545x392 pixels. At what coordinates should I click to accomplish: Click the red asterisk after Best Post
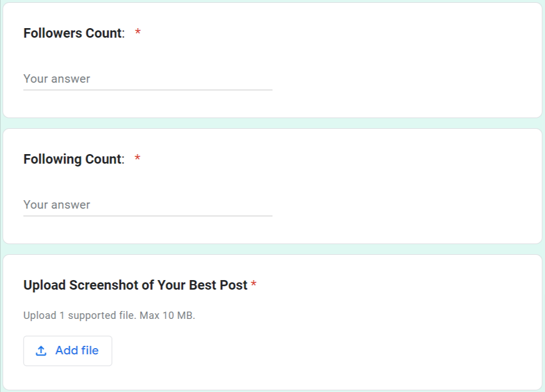tap(254, 285)
